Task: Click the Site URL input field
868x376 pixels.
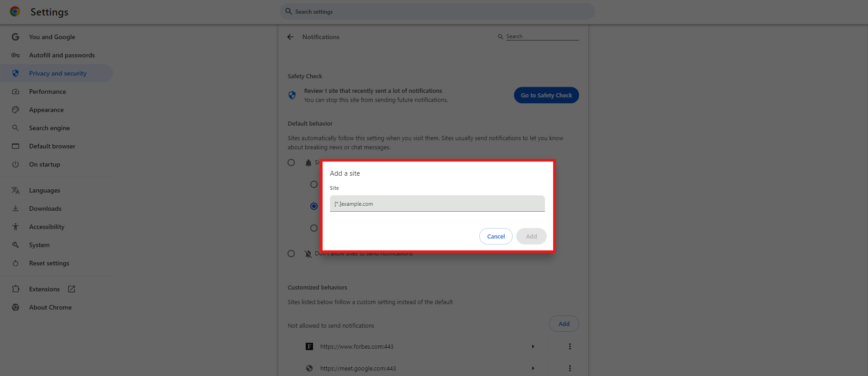Action: (x=437, y=203)
